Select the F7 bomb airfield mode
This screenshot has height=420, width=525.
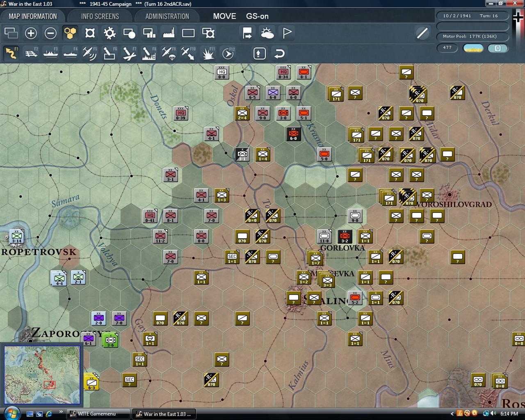[129, 53]
